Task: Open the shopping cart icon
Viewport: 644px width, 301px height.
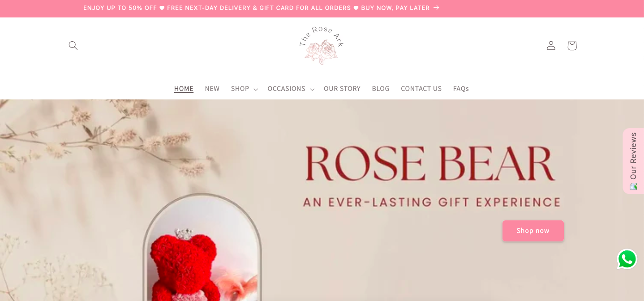Action: tap(572, 45)
